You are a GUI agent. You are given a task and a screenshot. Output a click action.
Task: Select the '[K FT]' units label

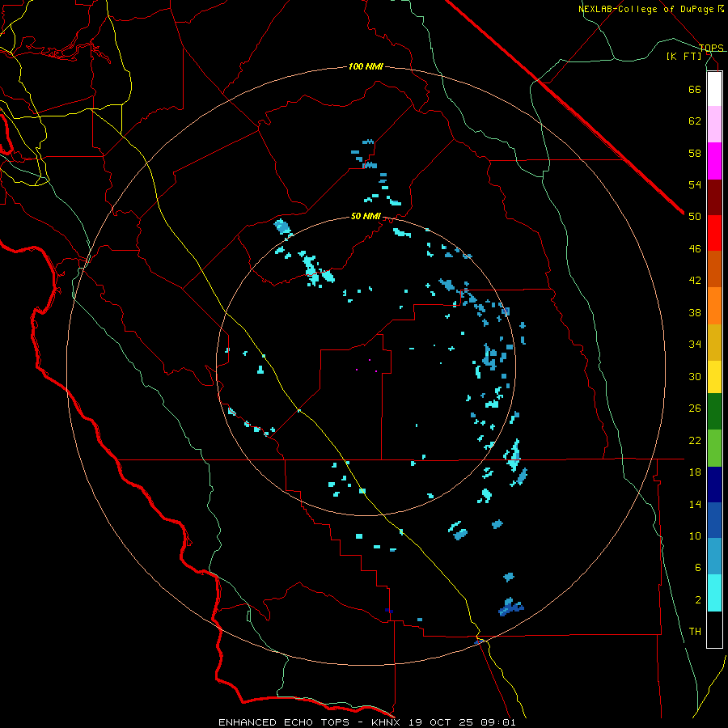click(684, 56)
